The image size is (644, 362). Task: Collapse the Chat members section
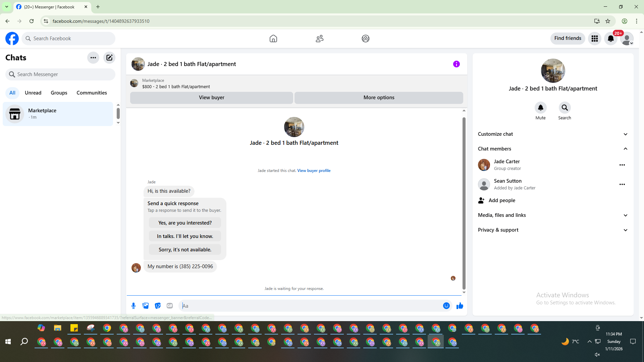[x=552, y=149]
